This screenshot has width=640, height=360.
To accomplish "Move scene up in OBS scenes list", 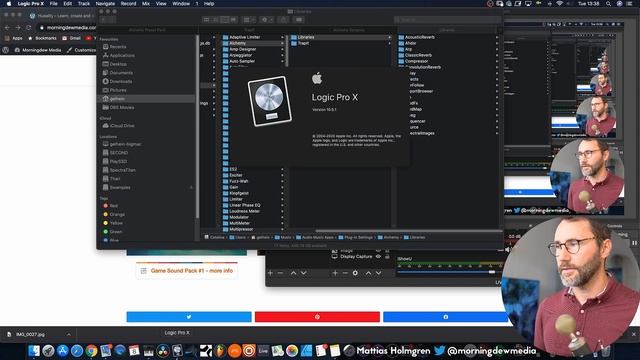I will [x=293, y=273].
